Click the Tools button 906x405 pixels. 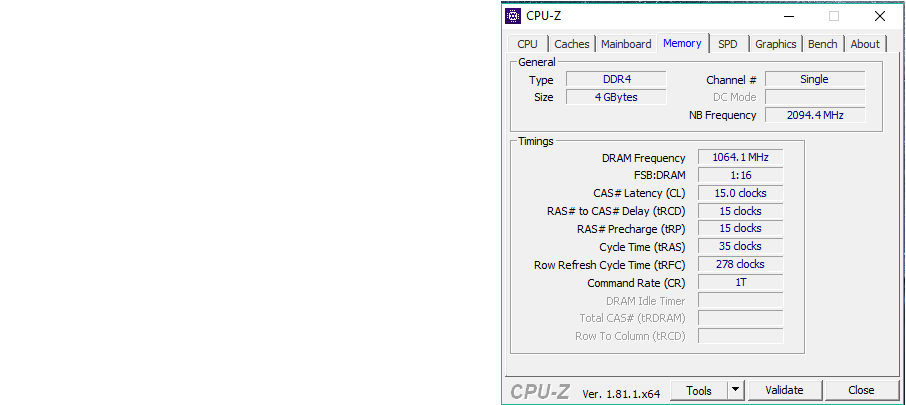point(699,391)
